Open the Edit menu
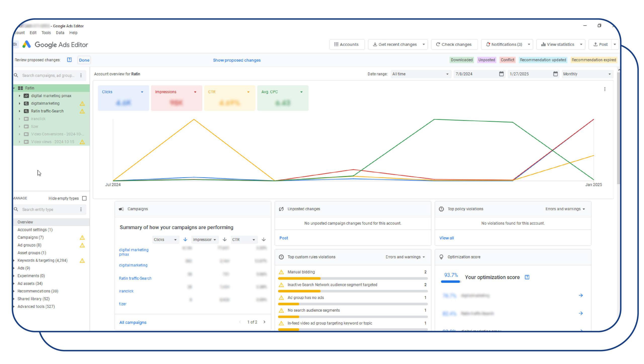 pyautogui.click(x=33, y=33)
